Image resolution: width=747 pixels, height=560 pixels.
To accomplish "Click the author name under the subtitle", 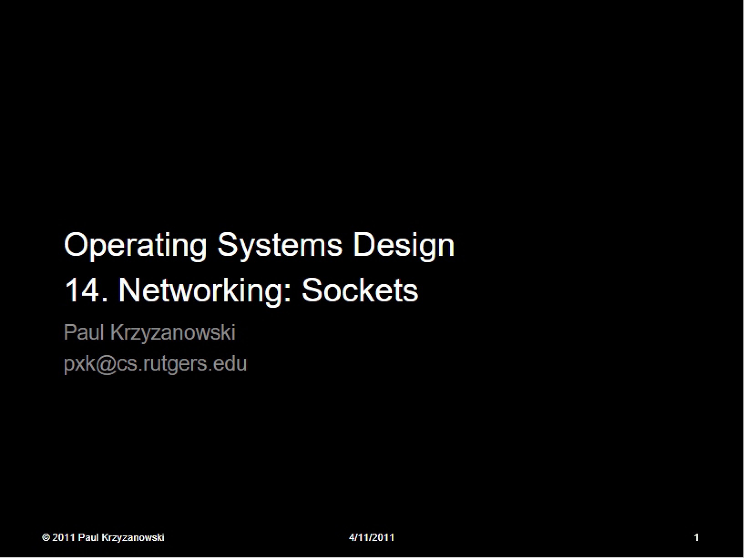I will coord(149,332).
